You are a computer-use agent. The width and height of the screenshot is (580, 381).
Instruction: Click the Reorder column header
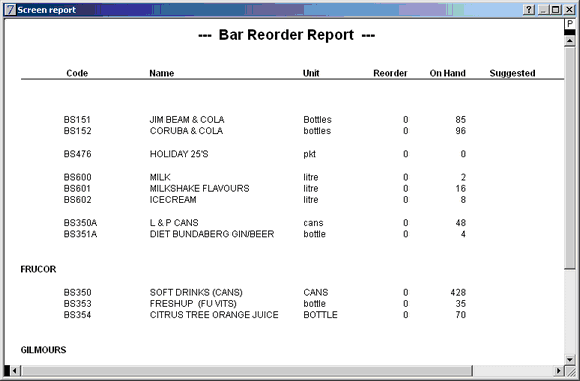pos(390,73)
